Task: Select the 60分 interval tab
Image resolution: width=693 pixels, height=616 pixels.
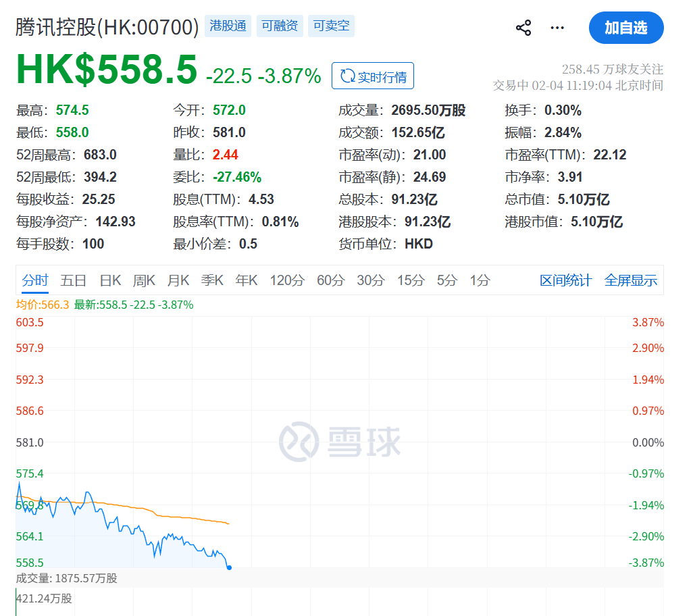Action: tap(330, 279)
